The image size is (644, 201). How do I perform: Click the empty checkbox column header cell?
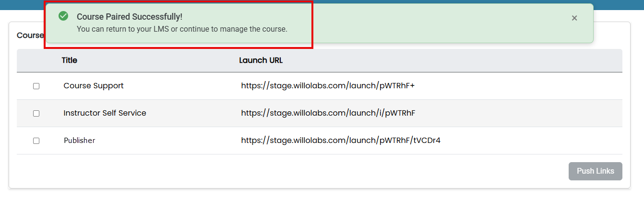(x=36, y=60)
